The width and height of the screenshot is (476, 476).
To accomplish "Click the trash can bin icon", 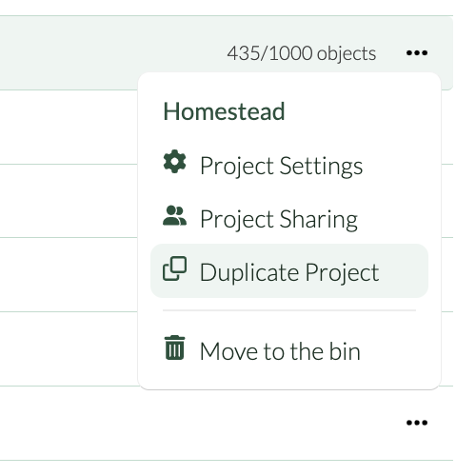I will (x=174, y=347).
